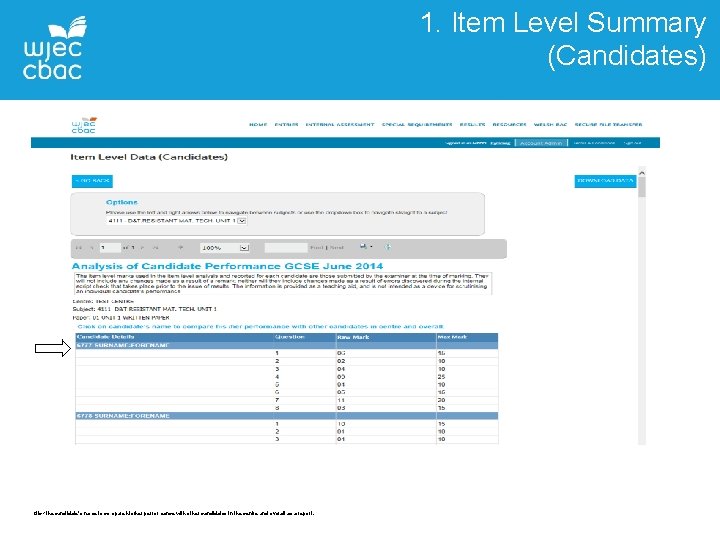Open the RESULTS menu item

click(x=472, y=124)
